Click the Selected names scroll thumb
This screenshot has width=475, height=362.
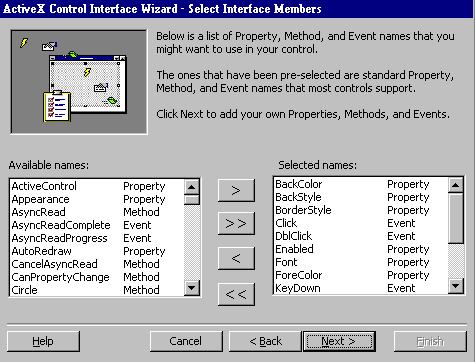click(456, 218)
